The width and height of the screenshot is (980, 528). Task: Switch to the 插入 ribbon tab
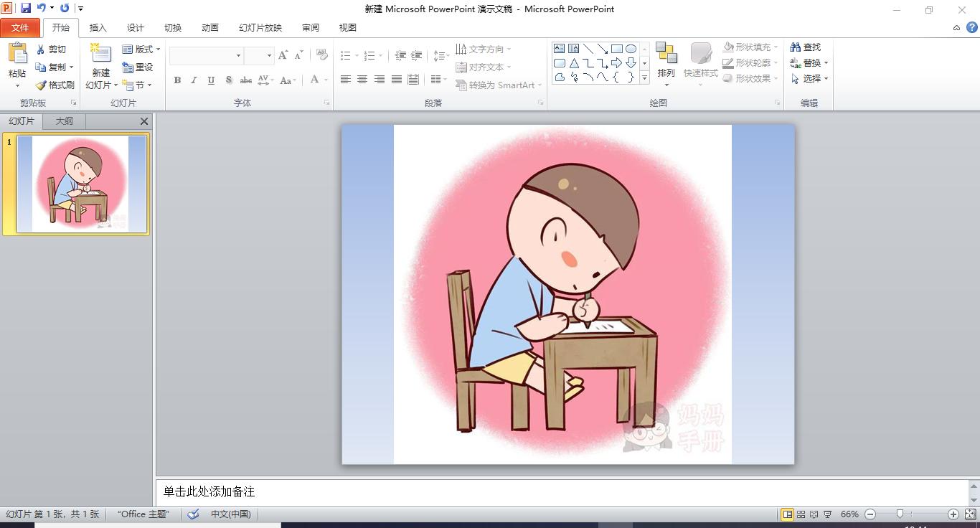pyautogui.click(x=98, y=27)
